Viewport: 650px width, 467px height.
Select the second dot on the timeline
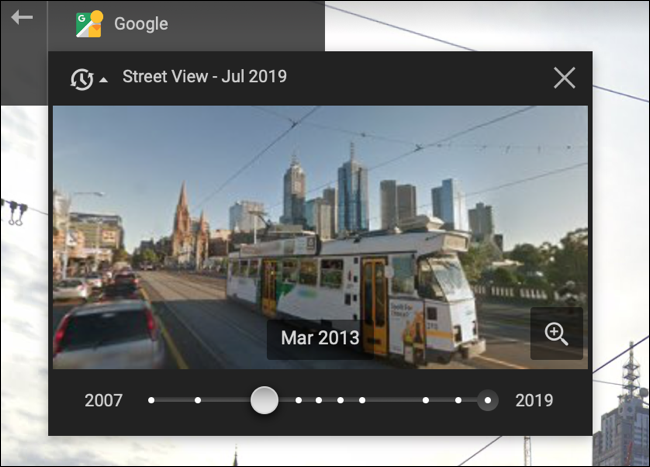click(198, 400)
